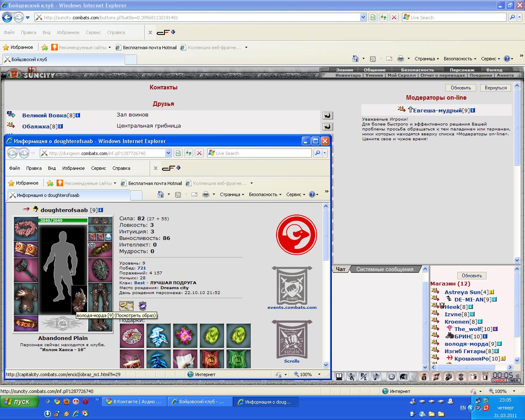Click the green health bar 2049/2049
The image size is (525, 420).
(63, 221)
